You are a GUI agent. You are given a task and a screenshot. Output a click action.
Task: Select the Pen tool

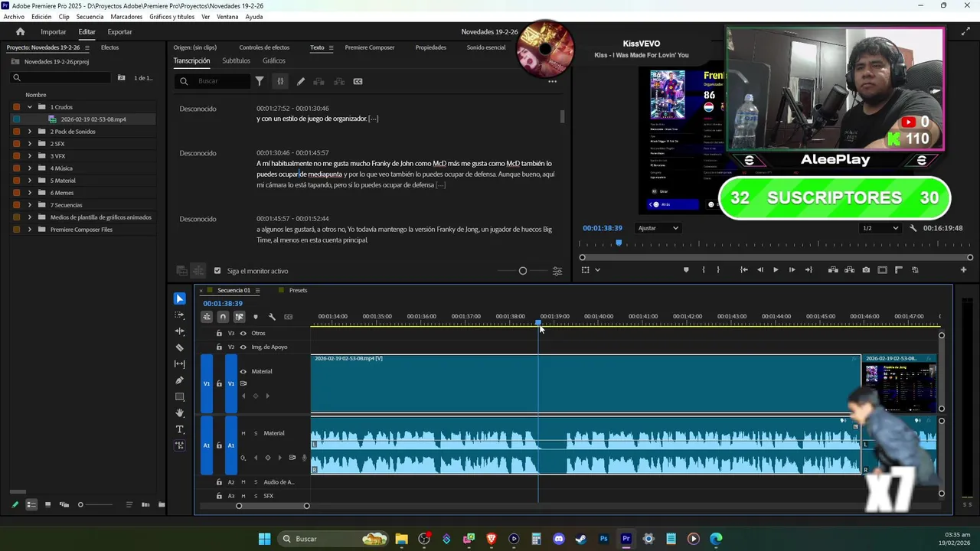(180, 380)
